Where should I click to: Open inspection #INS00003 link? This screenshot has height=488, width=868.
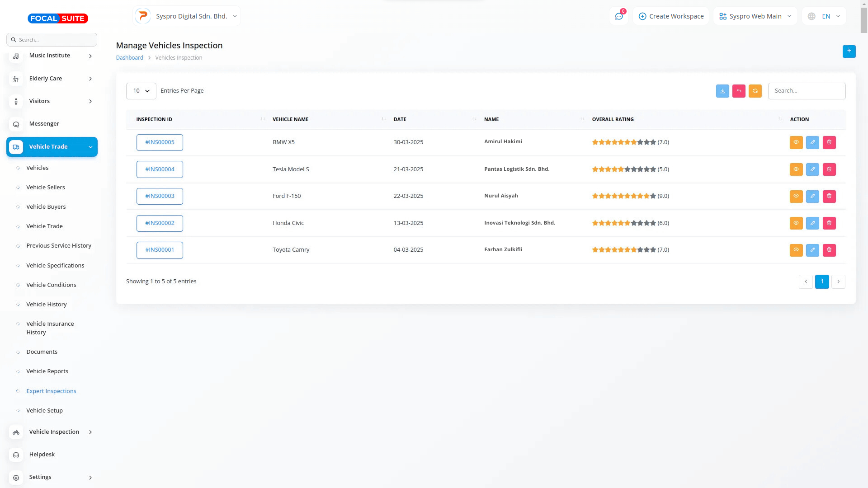click(x=160, y=196)
